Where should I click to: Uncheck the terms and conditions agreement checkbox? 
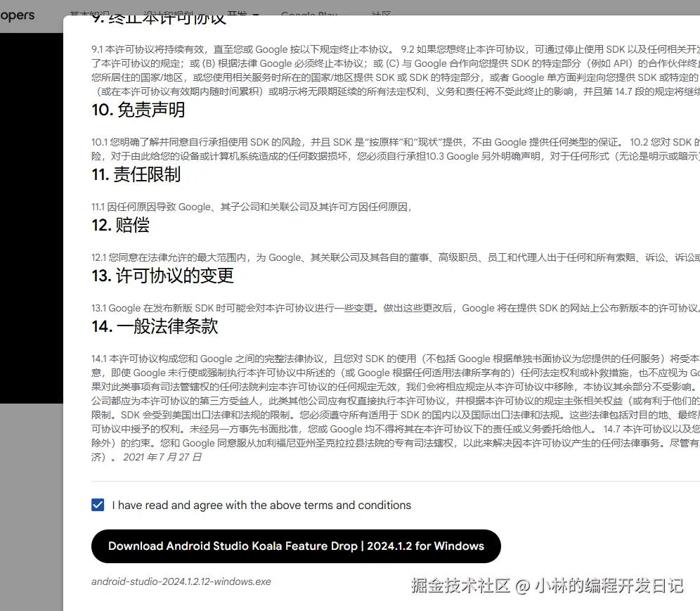click(x=98, y=505)
